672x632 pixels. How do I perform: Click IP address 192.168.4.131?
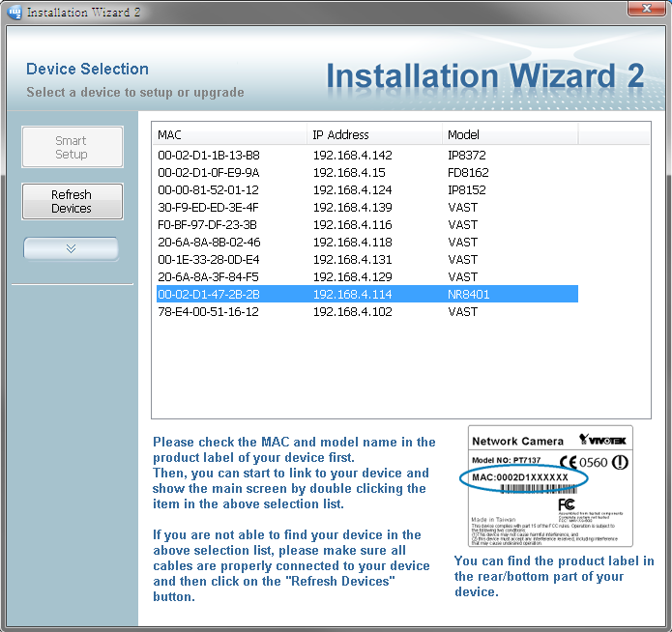[x=353, y=260]
